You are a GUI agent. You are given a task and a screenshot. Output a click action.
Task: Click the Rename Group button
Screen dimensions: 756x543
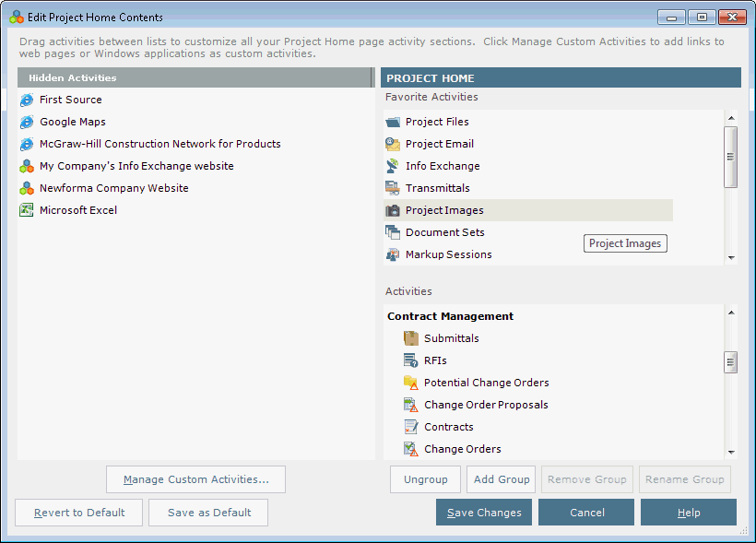click(685, 479)
